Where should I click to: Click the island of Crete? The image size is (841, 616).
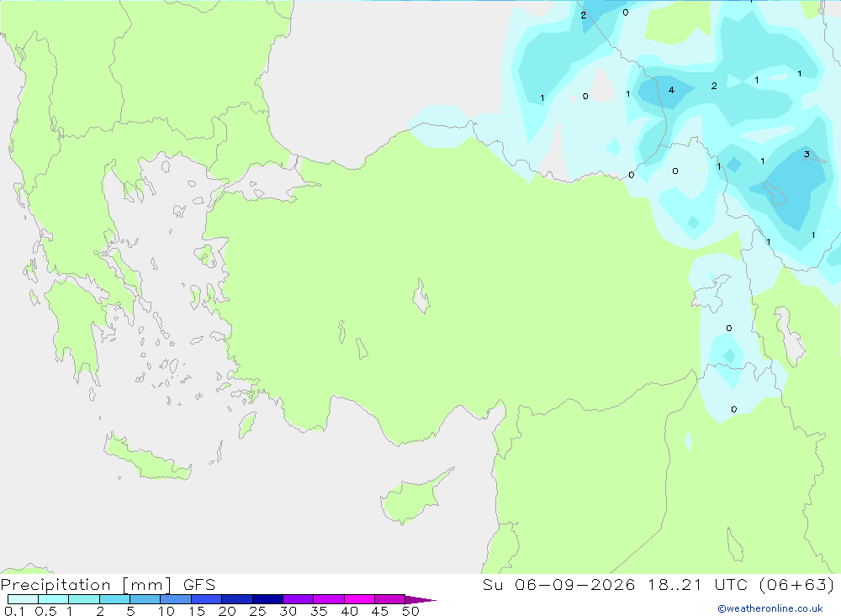(x=145, y=458)
